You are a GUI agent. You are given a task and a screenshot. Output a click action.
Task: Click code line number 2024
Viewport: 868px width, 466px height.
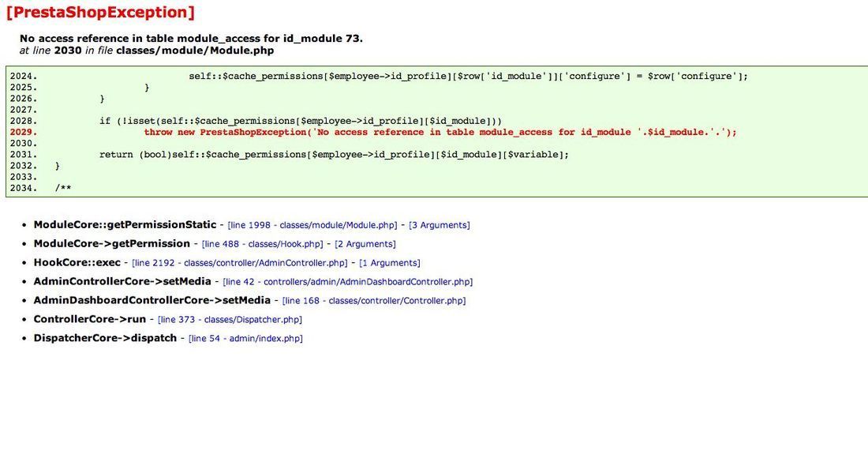23,76
